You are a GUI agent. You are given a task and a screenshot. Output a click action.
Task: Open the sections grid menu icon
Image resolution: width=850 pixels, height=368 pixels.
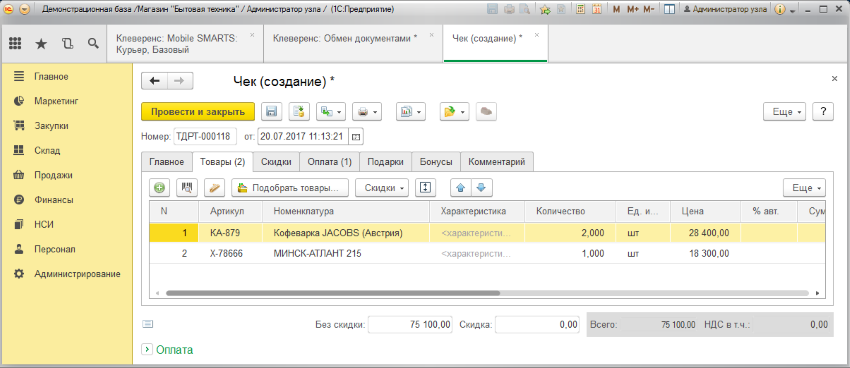pos(15,44)
